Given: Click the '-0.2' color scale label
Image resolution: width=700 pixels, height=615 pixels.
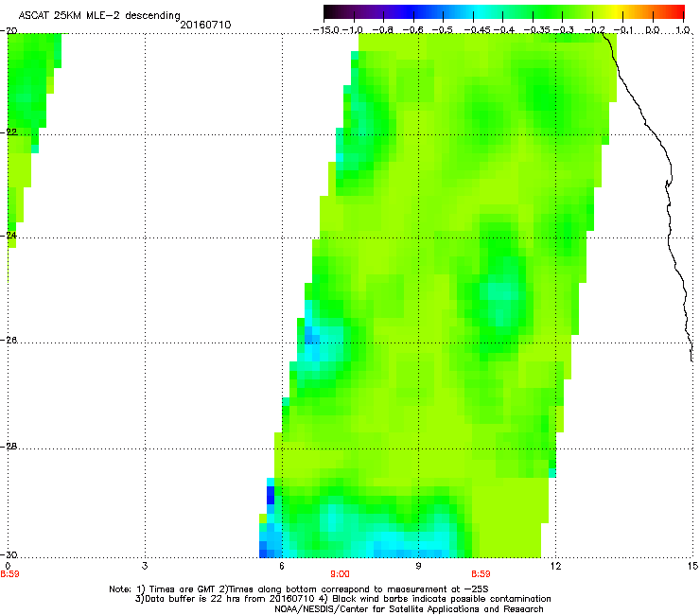Looking at the screenshot, I should 594,30.
